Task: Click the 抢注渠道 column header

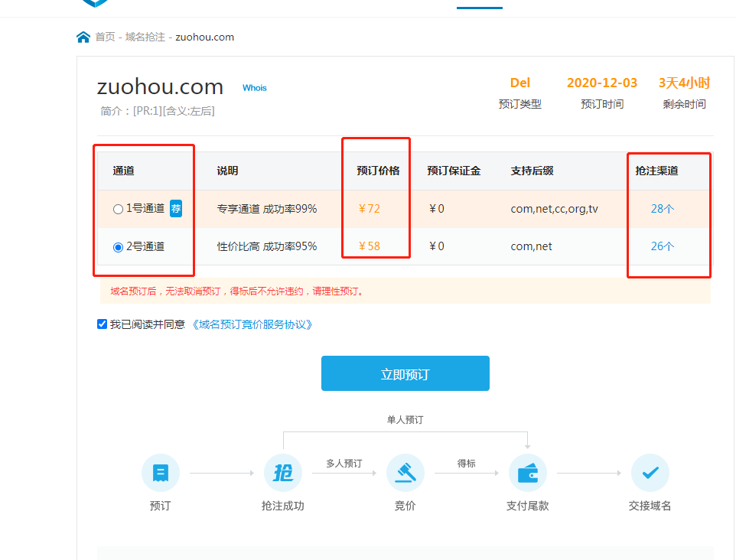Action: [x=656, y=171]
